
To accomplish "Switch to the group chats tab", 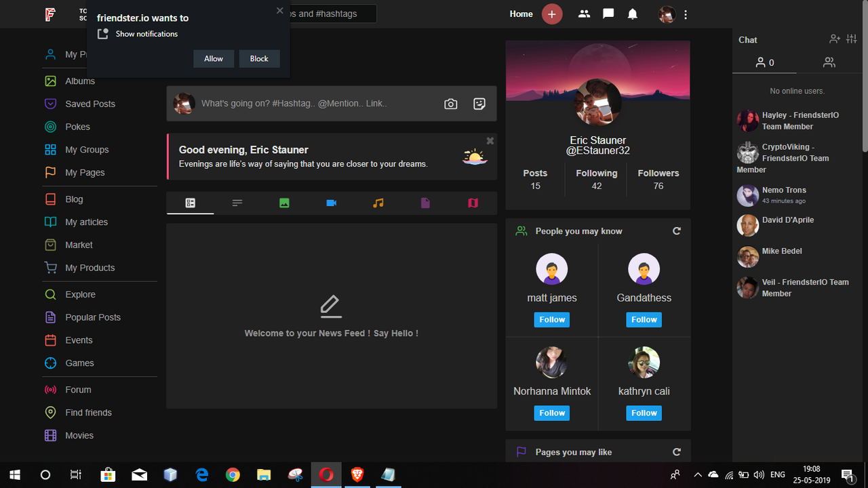I will pos(829,62).
